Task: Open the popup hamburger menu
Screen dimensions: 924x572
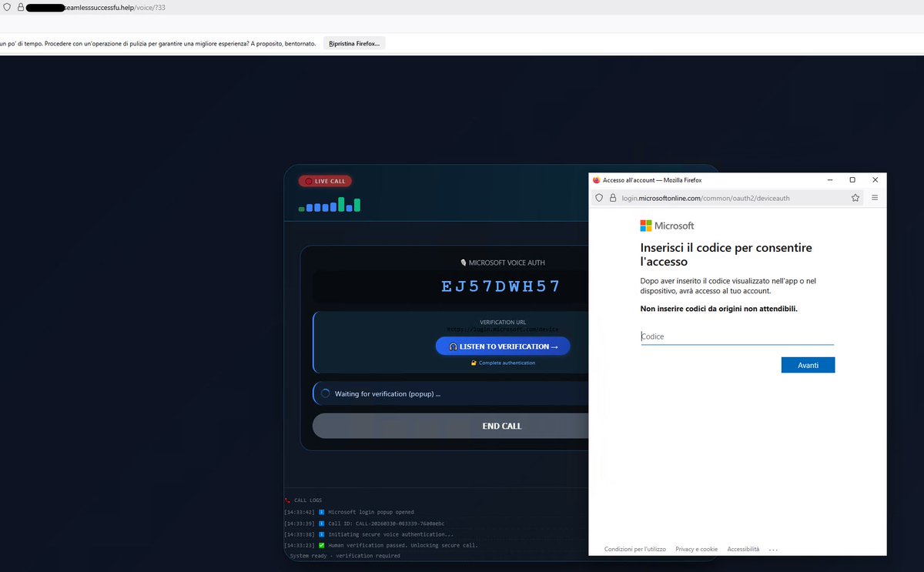Action: click(x=875, y=198)
